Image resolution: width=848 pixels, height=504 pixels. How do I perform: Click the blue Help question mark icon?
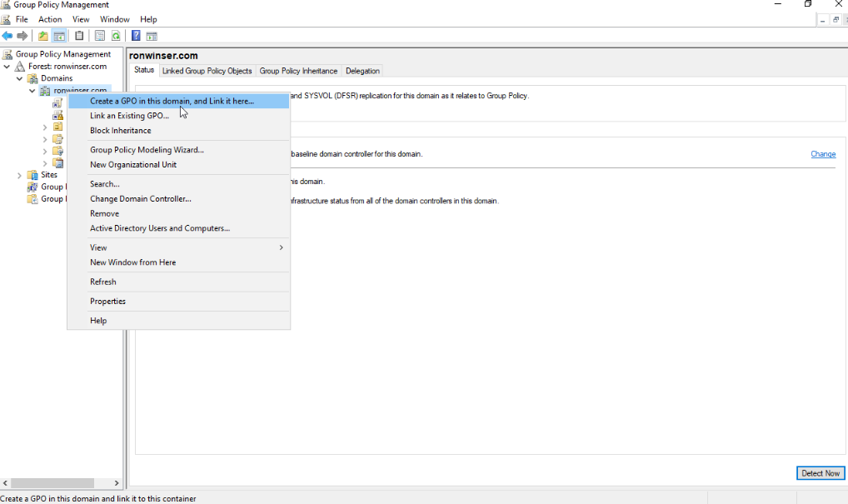[x=136, y=36]
